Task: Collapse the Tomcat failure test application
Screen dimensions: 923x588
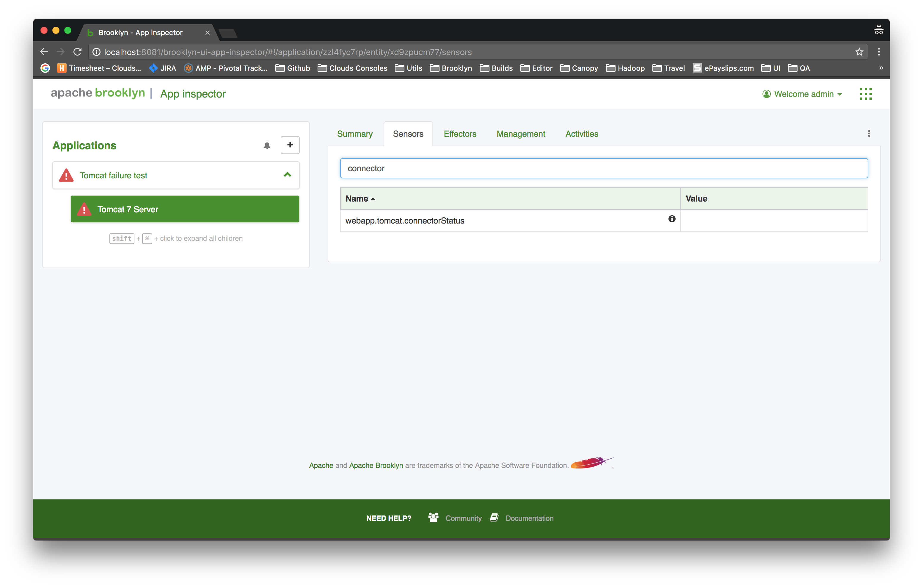Action: coord(288,175)
